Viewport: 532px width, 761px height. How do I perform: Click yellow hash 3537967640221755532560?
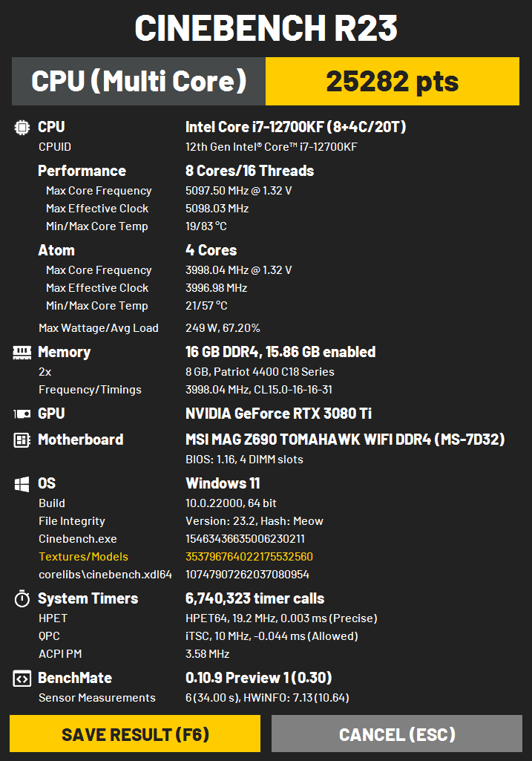249,557
